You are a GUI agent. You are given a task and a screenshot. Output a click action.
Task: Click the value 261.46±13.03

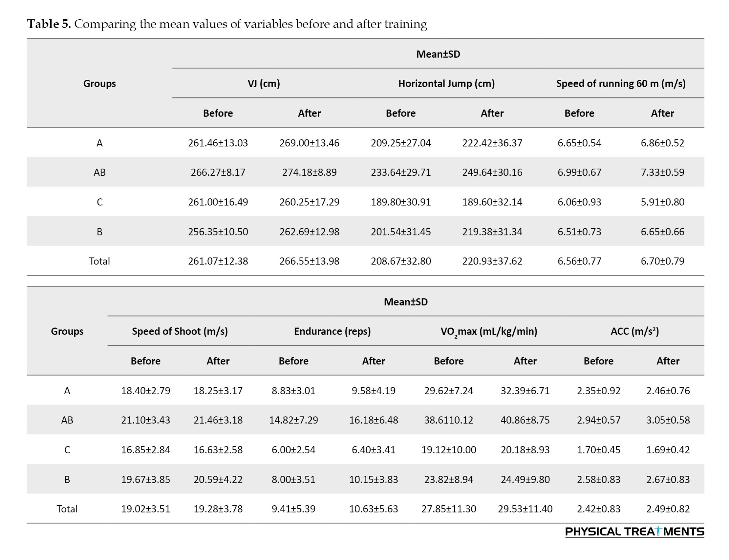coord(218,143)
